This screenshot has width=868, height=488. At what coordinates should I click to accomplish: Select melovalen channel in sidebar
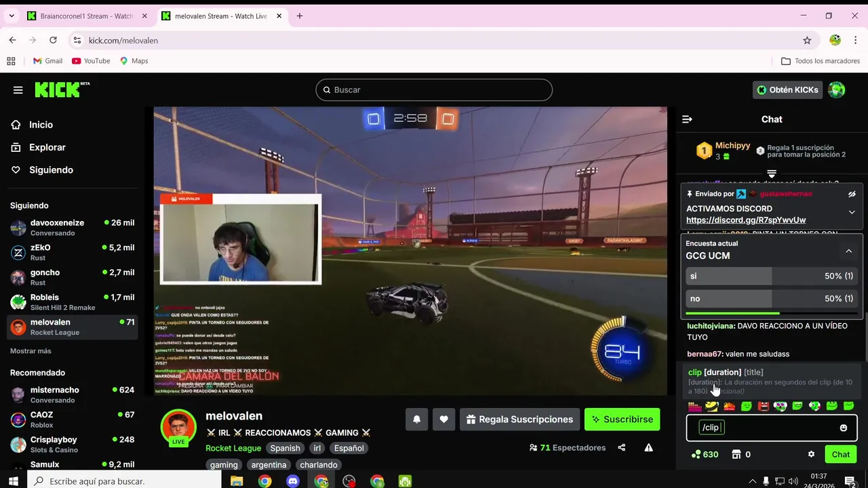pyautogui.click(x=73, y=327)
